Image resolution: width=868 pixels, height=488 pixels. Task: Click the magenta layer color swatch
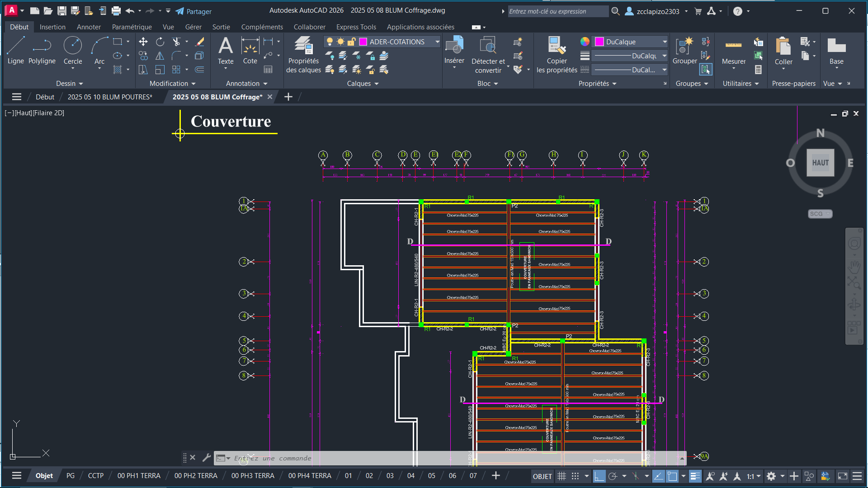click(363, 42)
